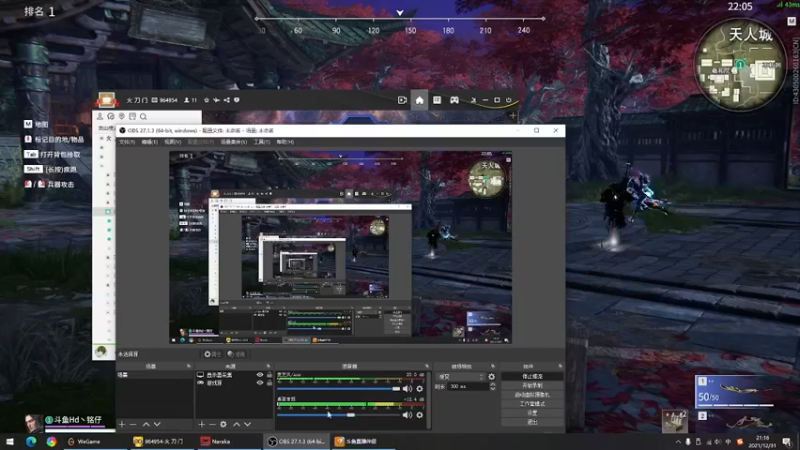Open the source properties button above the docks

(x=212, y=354)
